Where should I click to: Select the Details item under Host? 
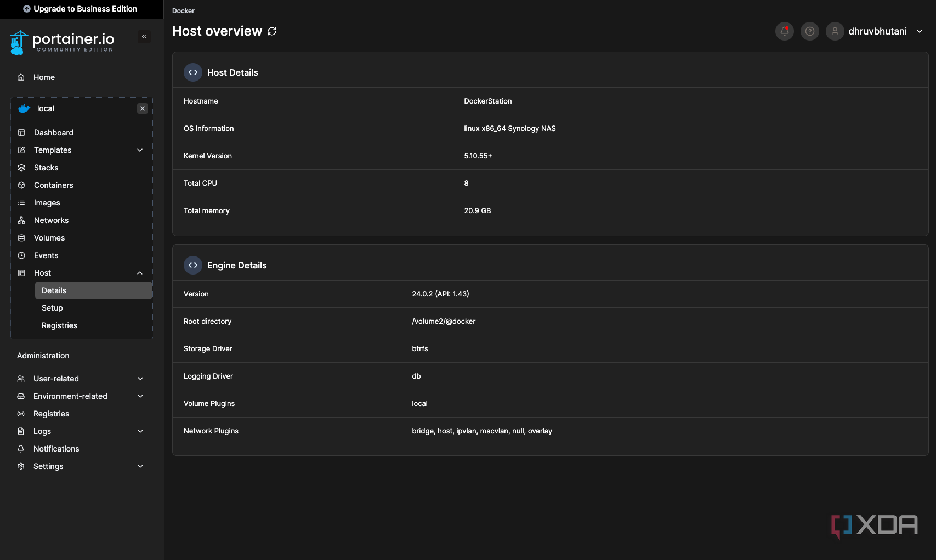(94, 290)
